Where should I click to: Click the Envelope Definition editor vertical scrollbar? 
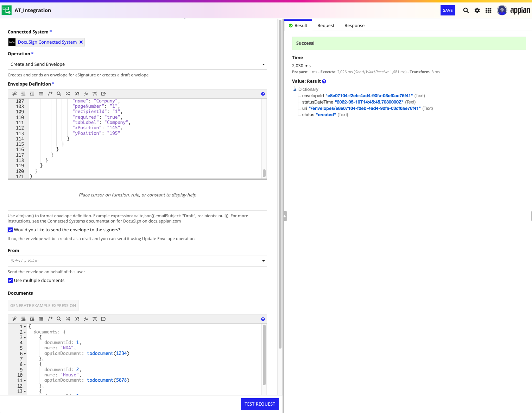(x=264, y=173)
